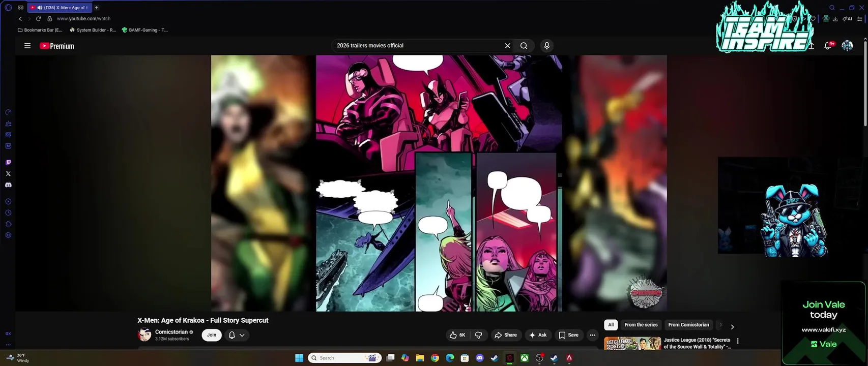Open BAMF-Gaming bookmark
This screenshot has width=868, height=366.
click(144, 30)
